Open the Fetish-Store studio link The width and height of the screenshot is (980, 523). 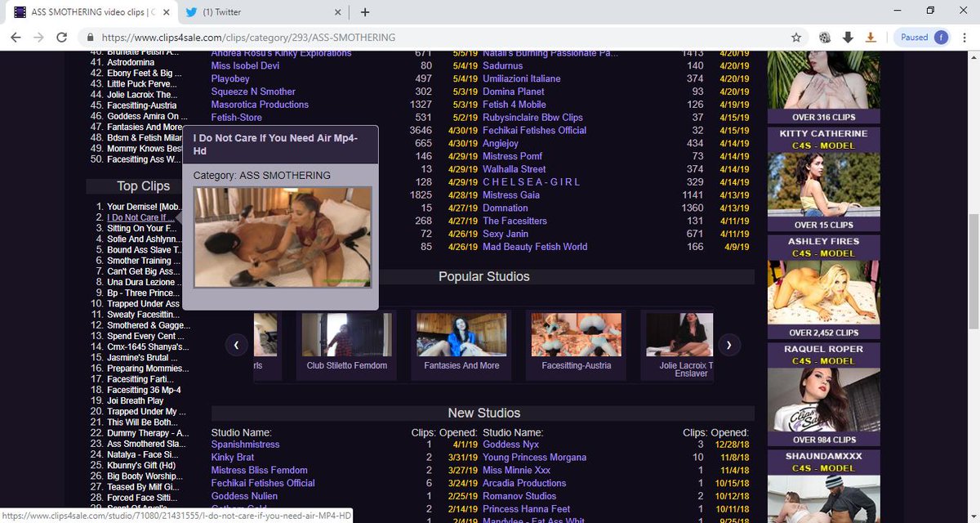[x=236, y=118]
